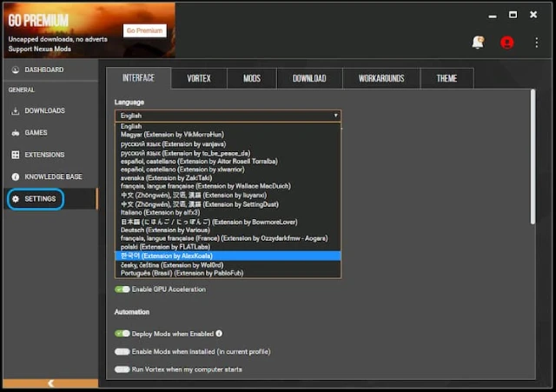Toggle Run Vortex when my computer starts
This screenshot has height=392, width=556.
(122, 369)
